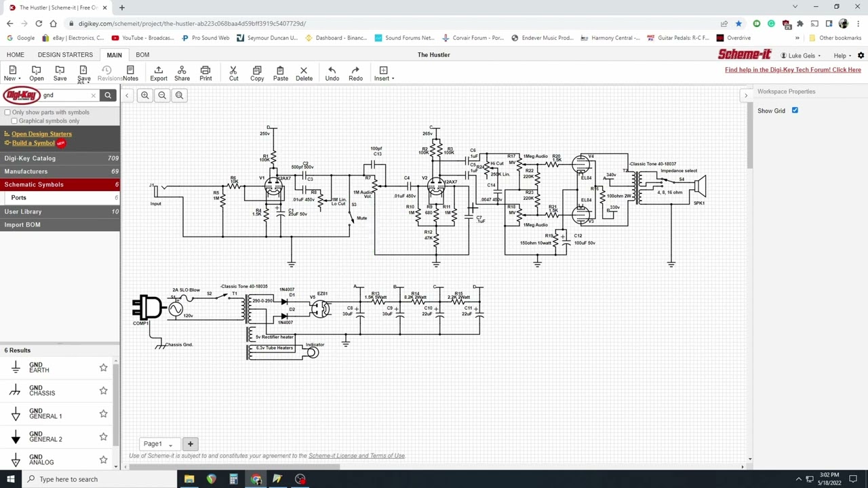Click the Digi-Key logo
The width and height of the screenshot is (868, 488).
point(22,96)
